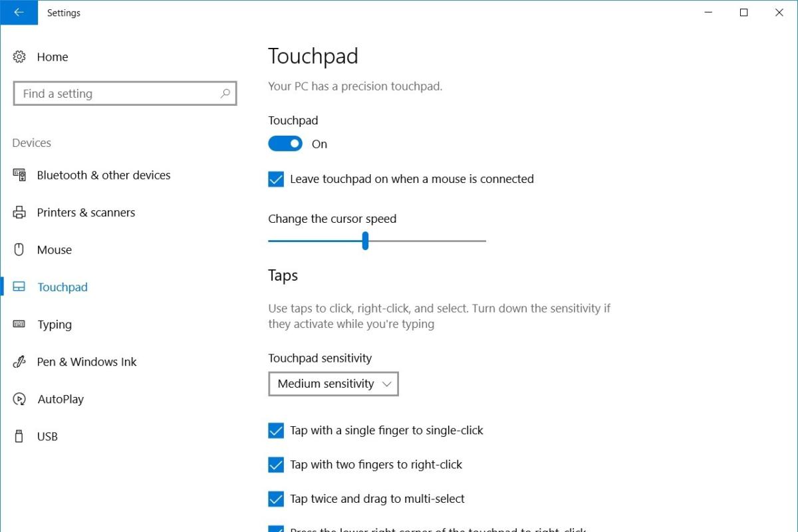Maximize the Settings window
Screen dimensions: 798x532
click(x=744, y=13)
